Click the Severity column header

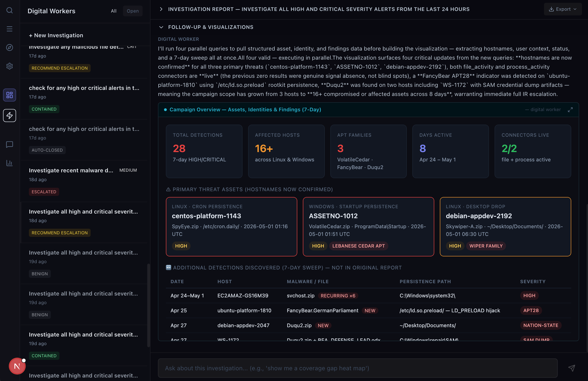click(533, 282)
